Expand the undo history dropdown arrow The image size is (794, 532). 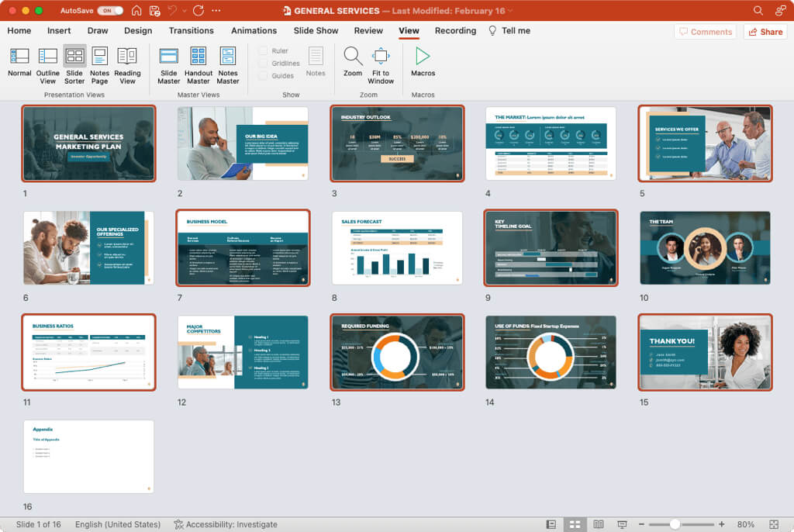(184, 11)
